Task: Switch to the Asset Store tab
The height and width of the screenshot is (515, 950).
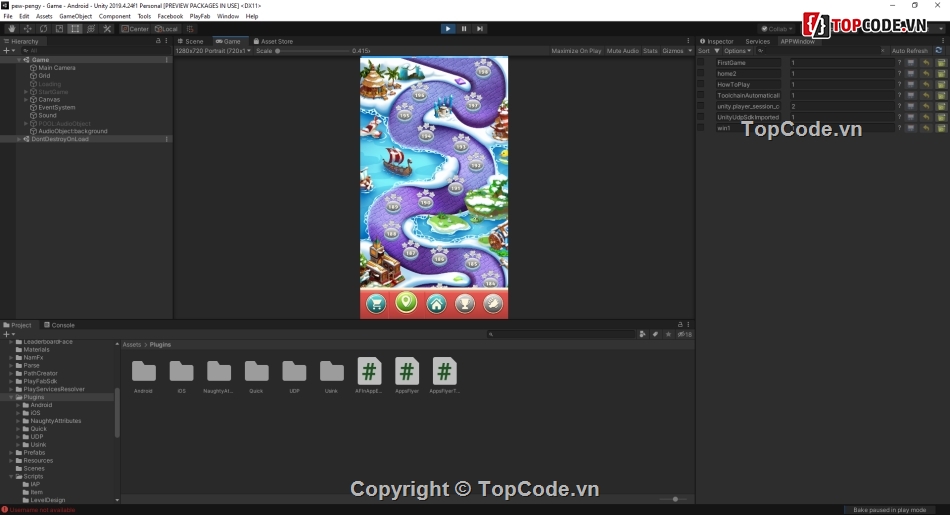Action: click(x=273, y=41)
